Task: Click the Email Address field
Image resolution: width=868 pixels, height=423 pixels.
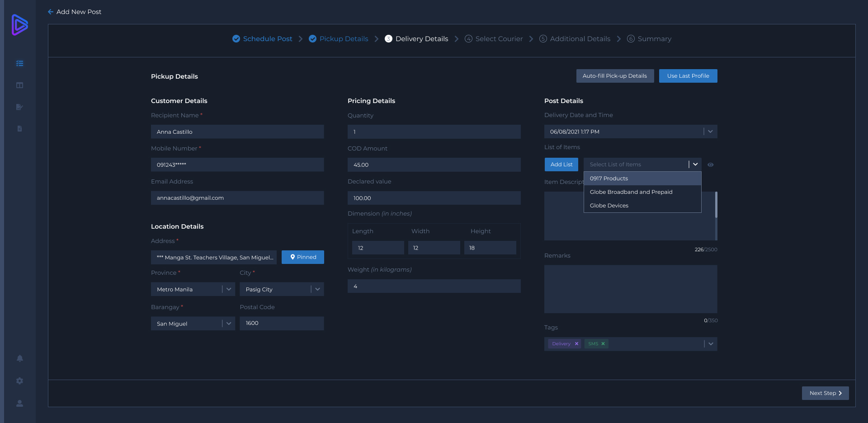Action: click(x=237, y=198)
